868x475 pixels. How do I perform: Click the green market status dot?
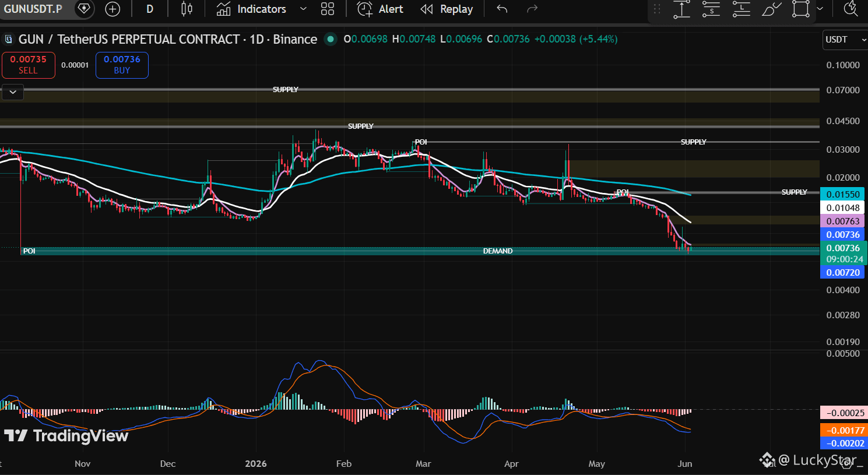click(331, 39)
